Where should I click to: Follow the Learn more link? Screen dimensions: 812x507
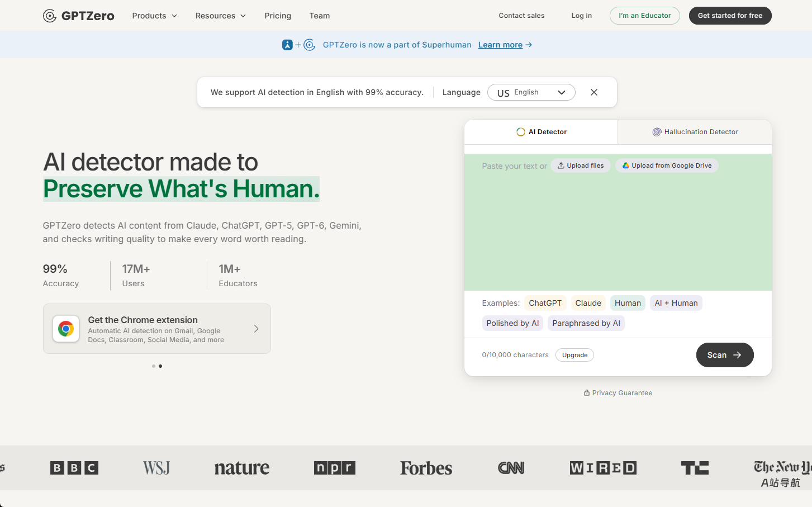(505, 45)
